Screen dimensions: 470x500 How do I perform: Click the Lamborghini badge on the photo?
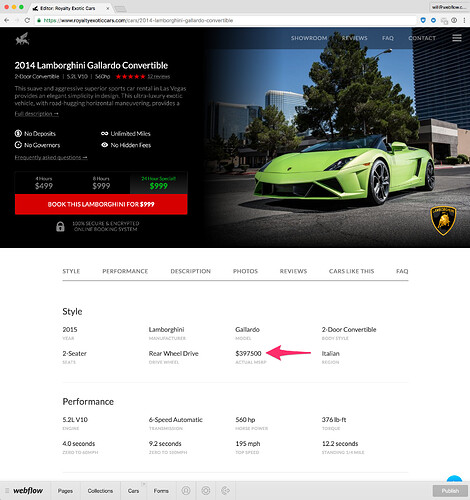click(x=443, y=221)
